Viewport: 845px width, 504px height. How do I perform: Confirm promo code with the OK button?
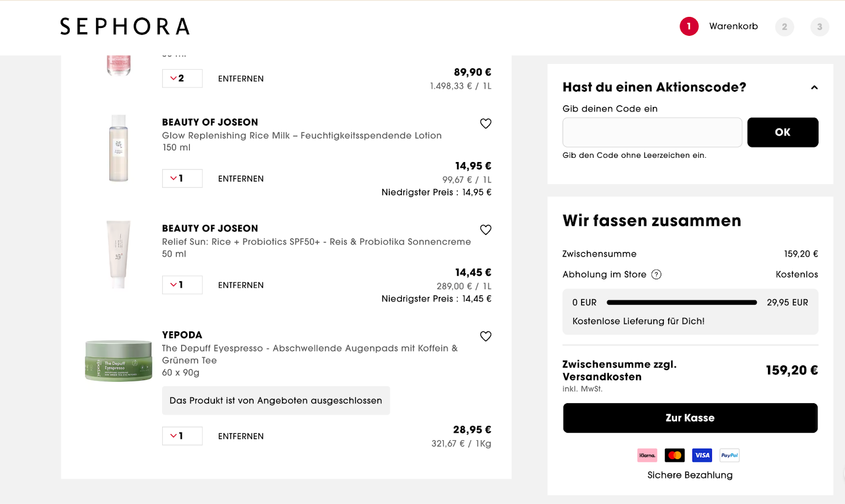pos(783,132)
